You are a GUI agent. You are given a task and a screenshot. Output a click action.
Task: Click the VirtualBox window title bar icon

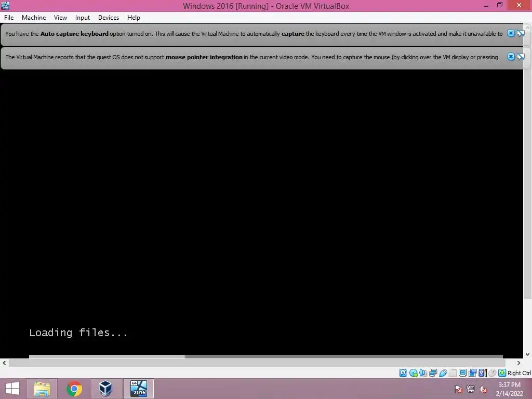[5, 5]
